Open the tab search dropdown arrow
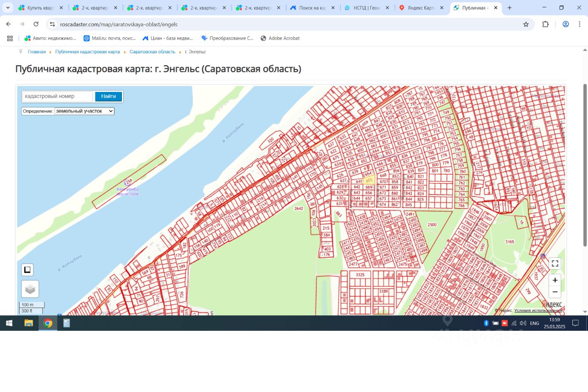Image resolution: width=588 pixels, height=392 pixels. (8, 8)
